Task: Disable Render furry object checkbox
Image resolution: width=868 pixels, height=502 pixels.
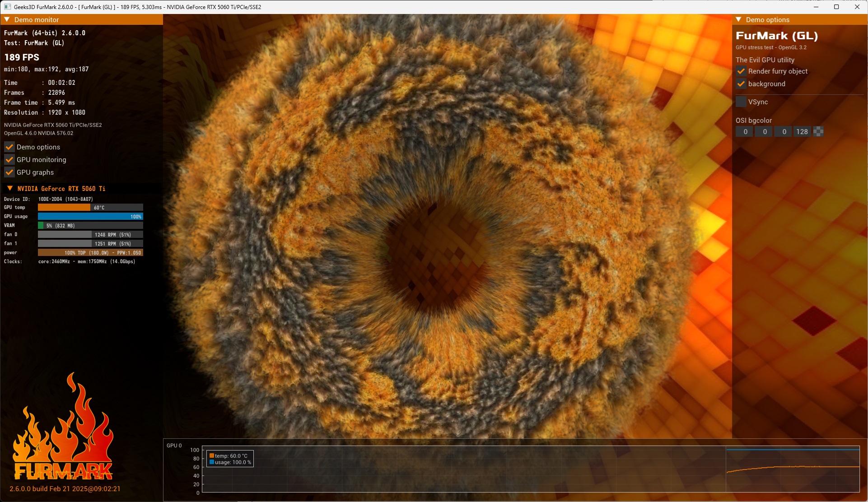Action: (741, 71)
